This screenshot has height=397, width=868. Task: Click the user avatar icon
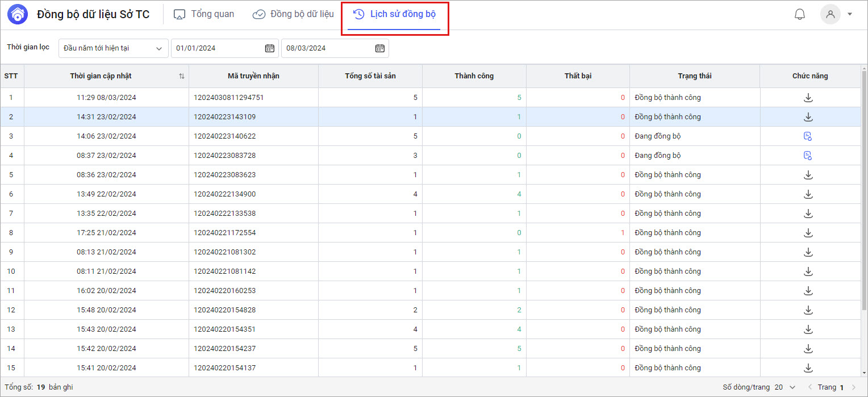click(830, 14)
